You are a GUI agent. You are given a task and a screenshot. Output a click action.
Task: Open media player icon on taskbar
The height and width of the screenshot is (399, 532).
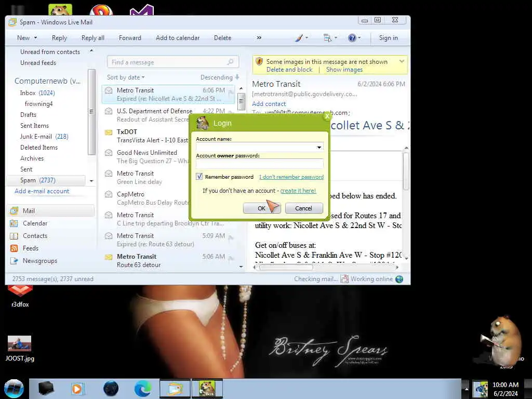coord(77,389)
